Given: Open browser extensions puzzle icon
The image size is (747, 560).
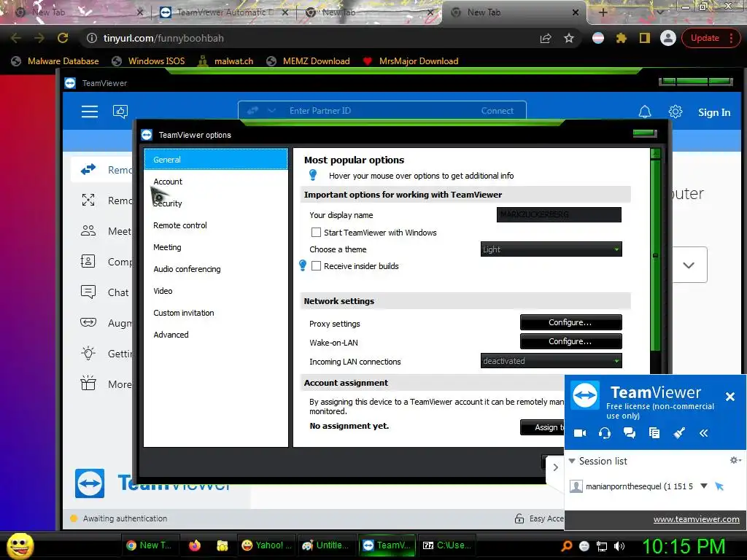Looking at the screenshot, I should click(x=622, y=38).
